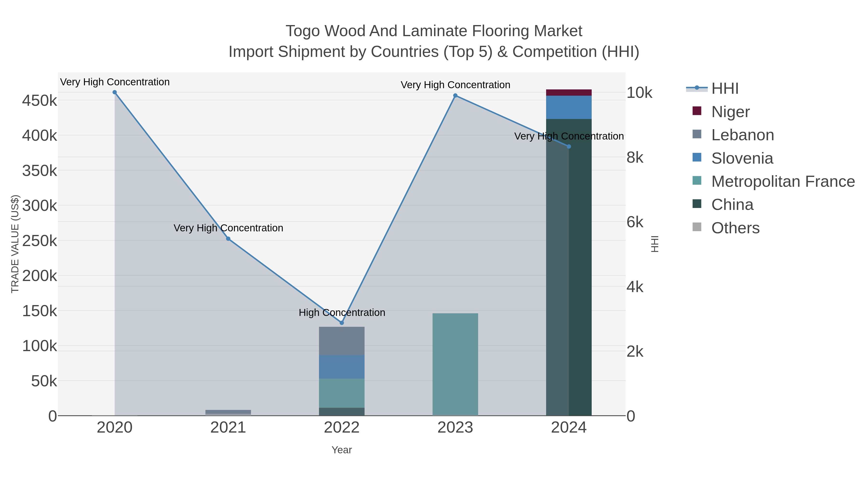Toggle the HHI legend entry
The height and width of the screenshot is (488, 868).
tap(712, 89)
